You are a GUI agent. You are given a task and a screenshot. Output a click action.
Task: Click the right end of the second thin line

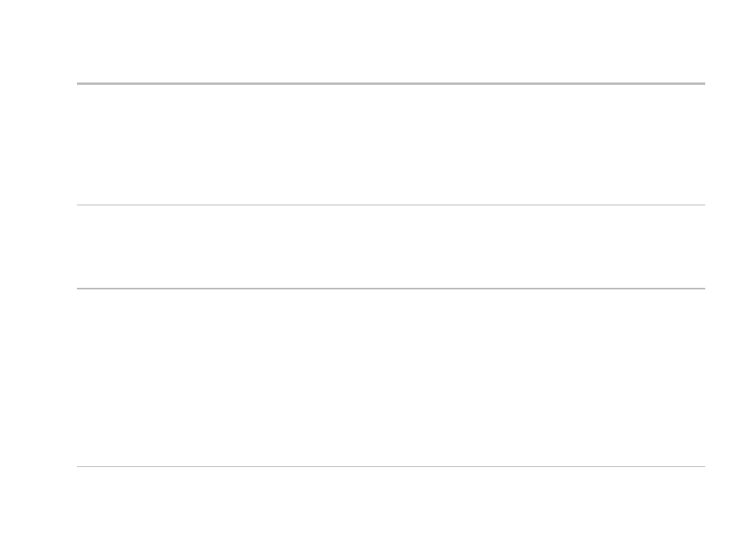[704, 205]
